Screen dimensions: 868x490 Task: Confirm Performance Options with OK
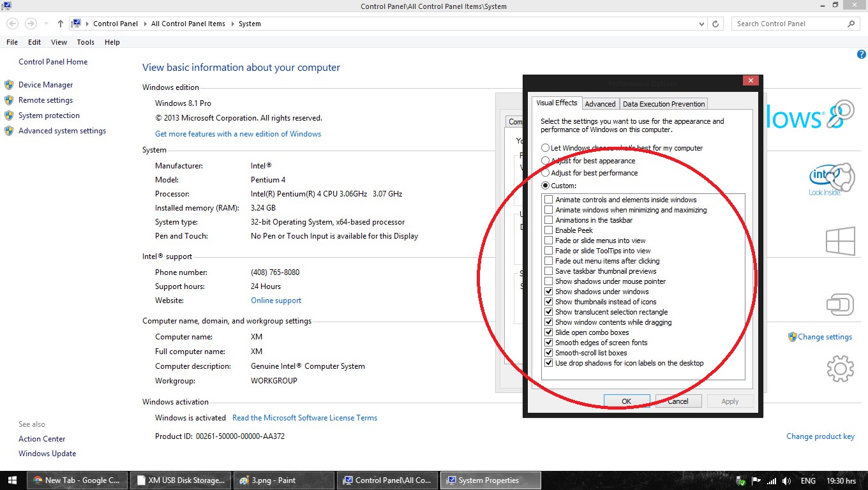(x=627, y=401)
